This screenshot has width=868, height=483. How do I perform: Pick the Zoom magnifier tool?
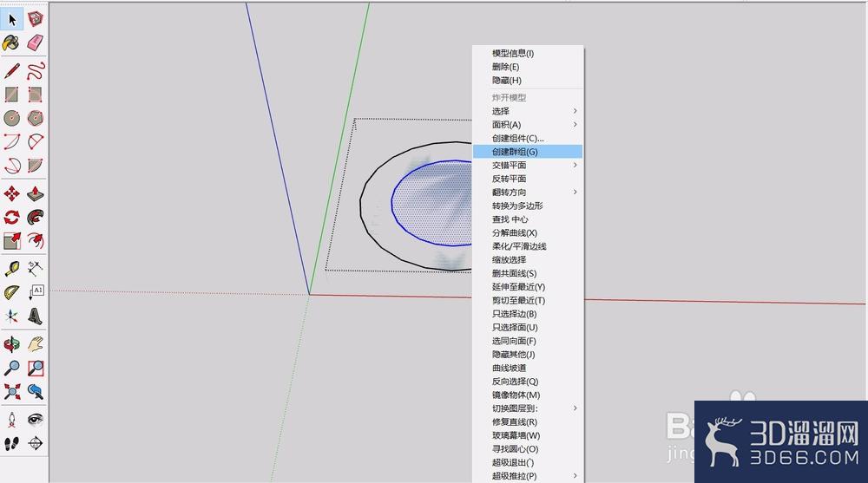11,368
